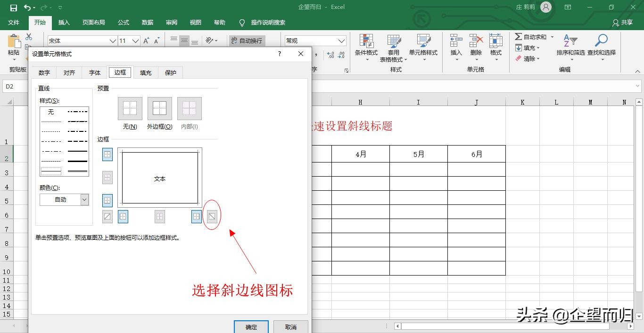
Task: Open the 颜色 color dropdown
Action: click(x=84, y=199)
